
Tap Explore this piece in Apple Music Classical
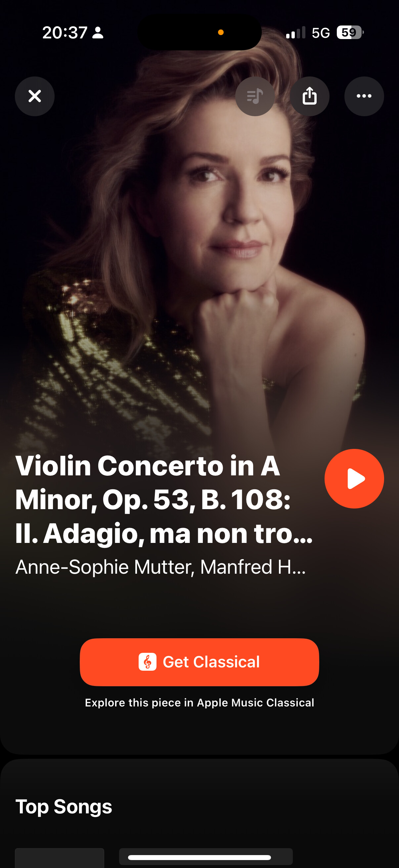pos(199,703)
